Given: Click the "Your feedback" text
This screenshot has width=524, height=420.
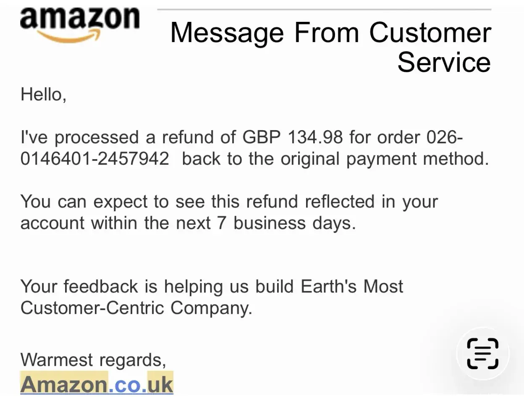Looking at the screenshot, I should (x=79, y=286).
